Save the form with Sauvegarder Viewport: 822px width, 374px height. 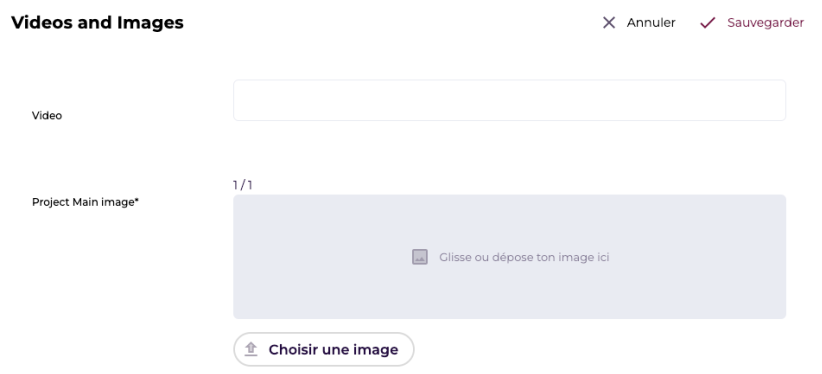tap(765, 23)
